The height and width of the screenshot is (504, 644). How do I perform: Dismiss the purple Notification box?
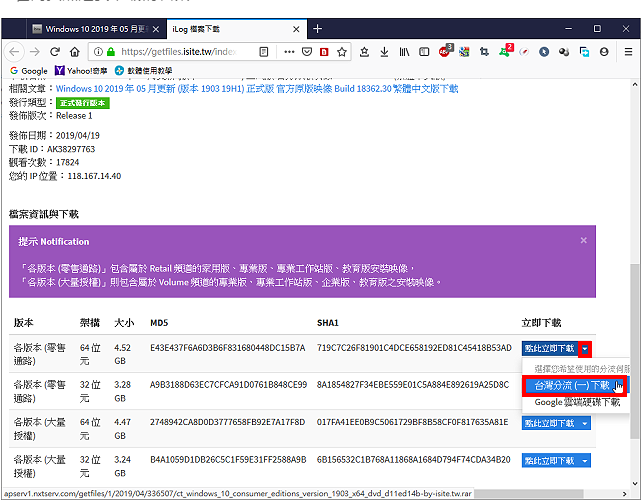pos(584,241)
